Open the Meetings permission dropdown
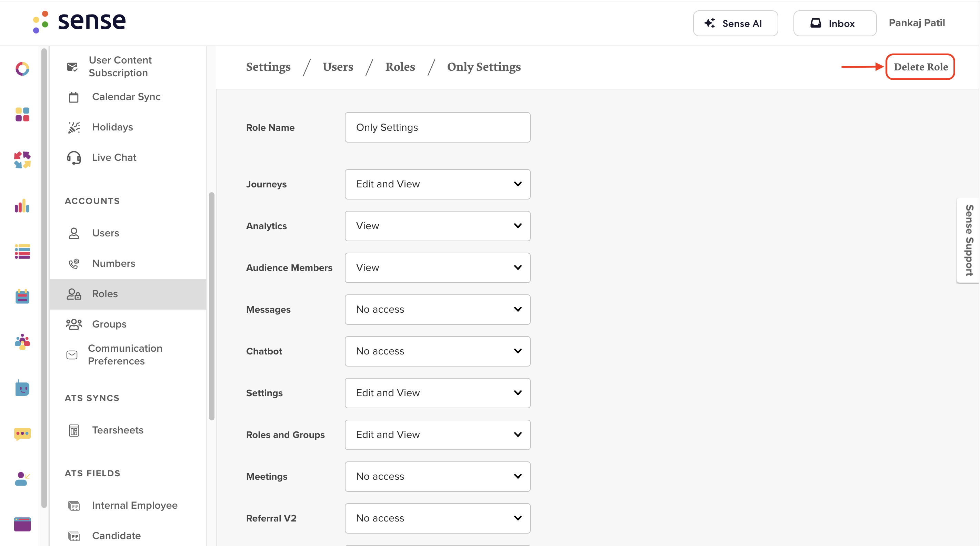 point(438,477)
